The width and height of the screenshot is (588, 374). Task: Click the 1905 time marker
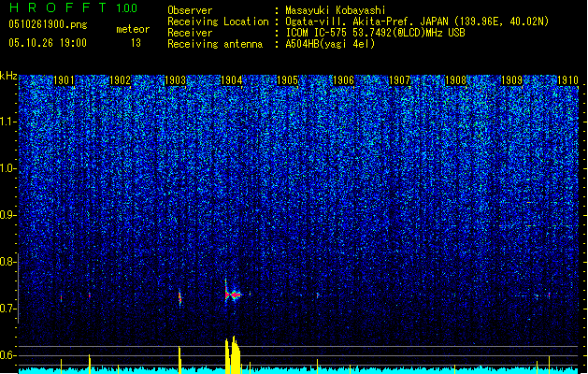click(x=287, y=80)
